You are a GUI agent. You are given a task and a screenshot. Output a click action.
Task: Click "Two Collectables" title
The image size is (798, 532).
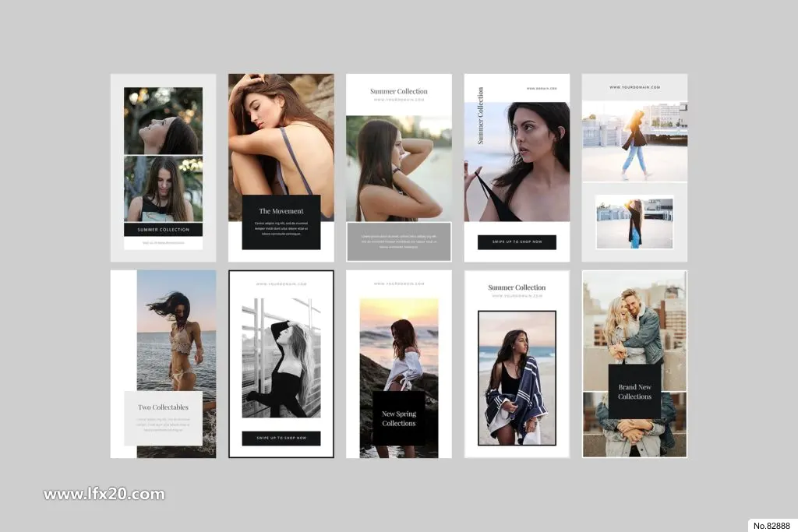click(x=163, y=407)
